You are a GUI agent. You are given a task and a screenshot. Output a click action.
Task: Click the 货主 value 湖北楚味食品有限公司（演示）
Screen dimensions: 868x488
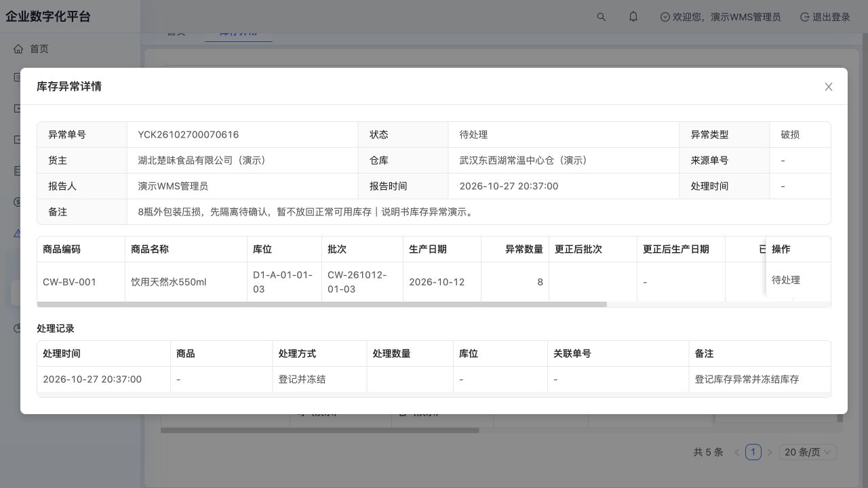point(204,161)
